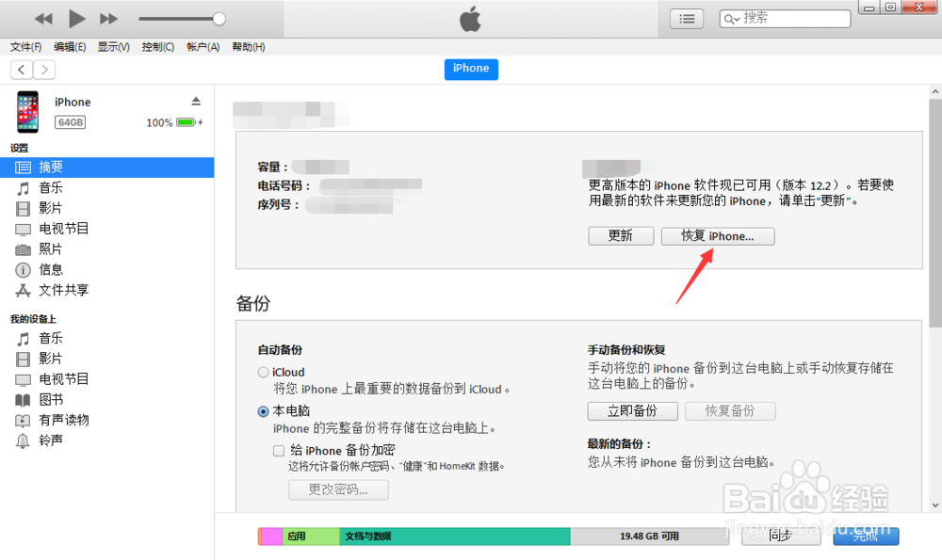The height and width of the screenshot is (560, 942).
Task: Click the 64GB capacity label
Action: point(71,122)
